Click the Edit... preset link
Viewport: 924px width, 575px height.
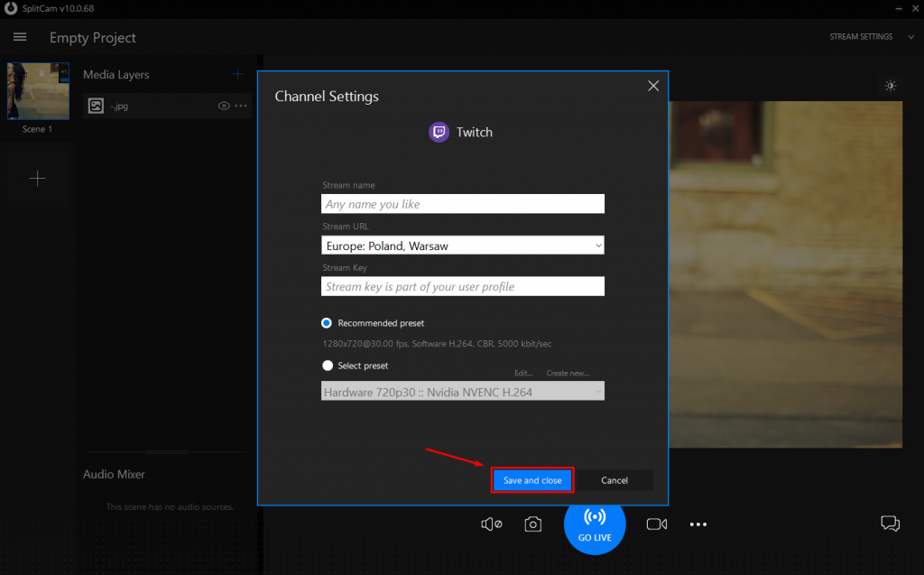click(x=523, y=374)
